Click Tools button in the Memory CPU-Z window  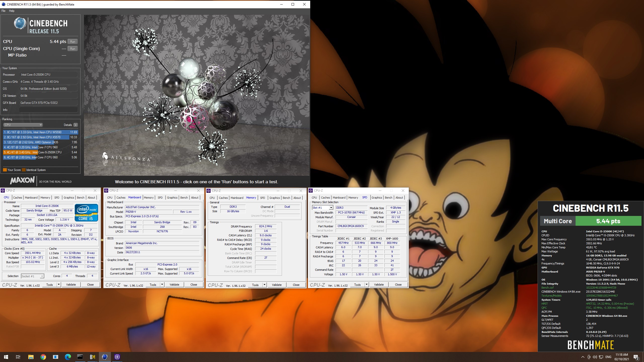tap(255, 285)
